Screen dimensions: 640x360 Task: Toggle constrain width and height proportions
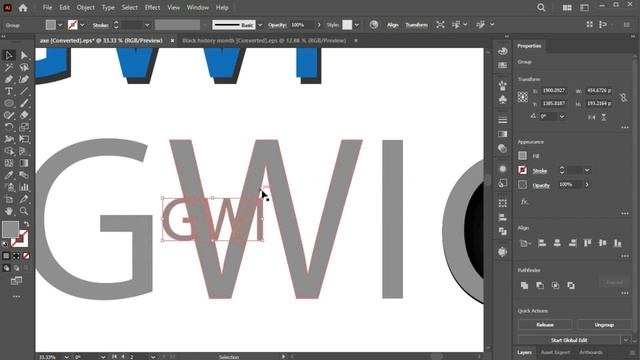623,97
